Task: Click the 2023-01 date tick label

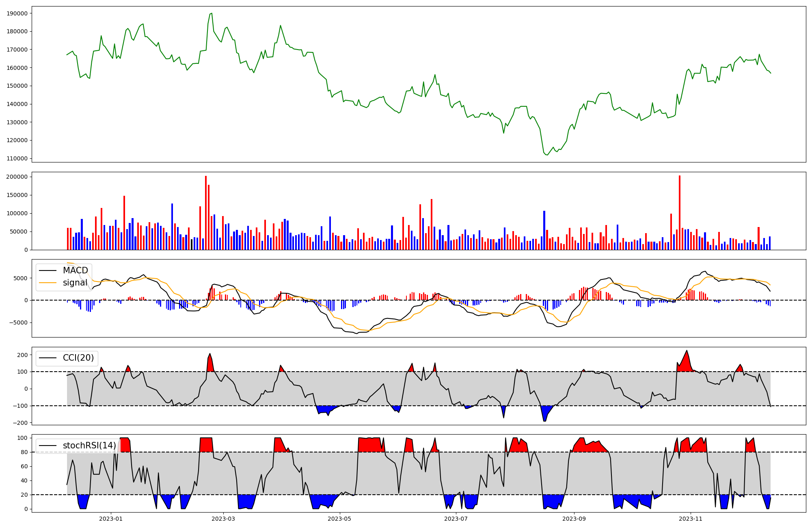Action: pos(111,519)
